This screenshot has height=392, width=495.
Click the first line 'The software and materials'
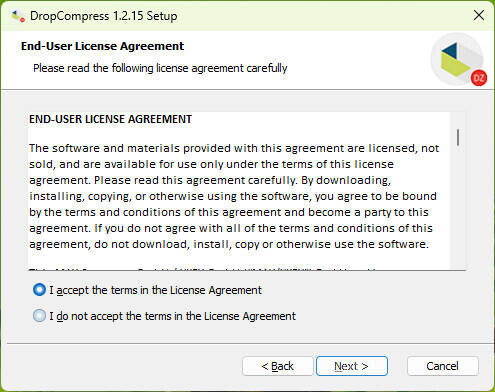(x=234, y=148)
